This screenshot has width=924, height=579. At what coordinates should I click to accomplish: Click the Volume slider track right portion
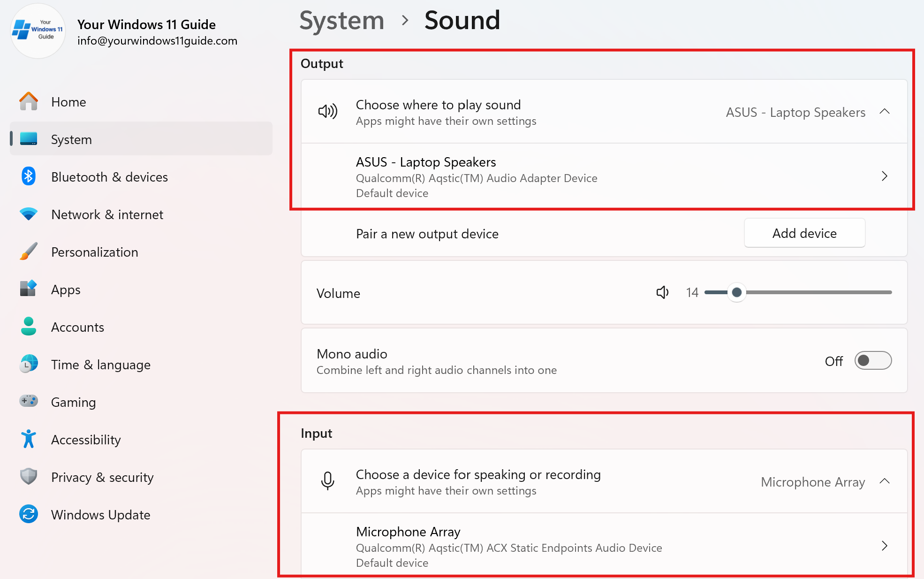tap(818, 292)
